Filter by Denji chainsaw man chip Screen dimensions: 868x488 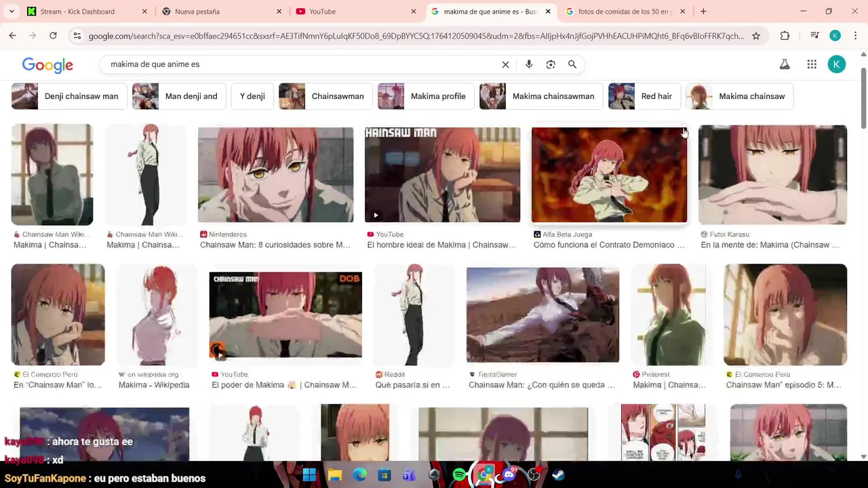click(x=68, y=96)
